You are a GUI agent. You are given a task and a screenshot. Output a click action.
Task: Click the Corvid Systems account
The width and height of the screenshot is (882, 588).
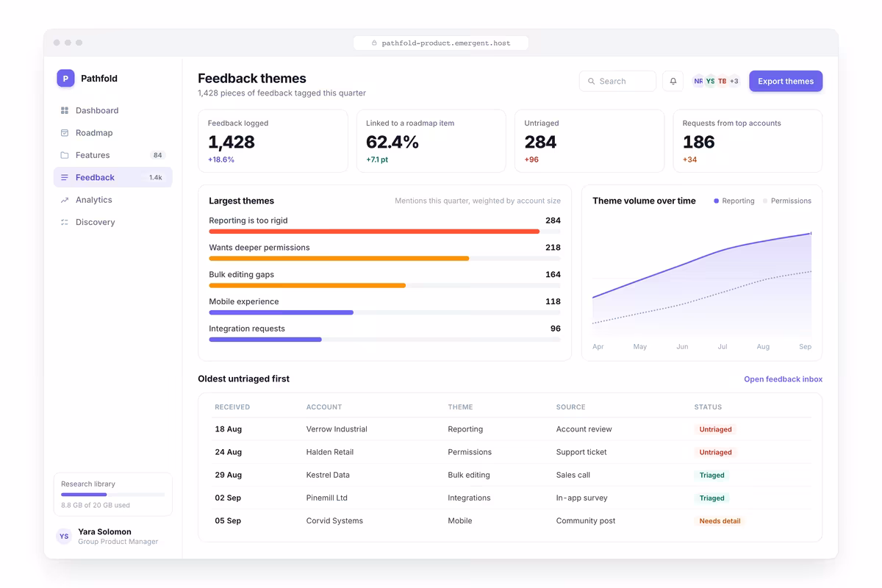pyautogui.click(x=334, y=520)
